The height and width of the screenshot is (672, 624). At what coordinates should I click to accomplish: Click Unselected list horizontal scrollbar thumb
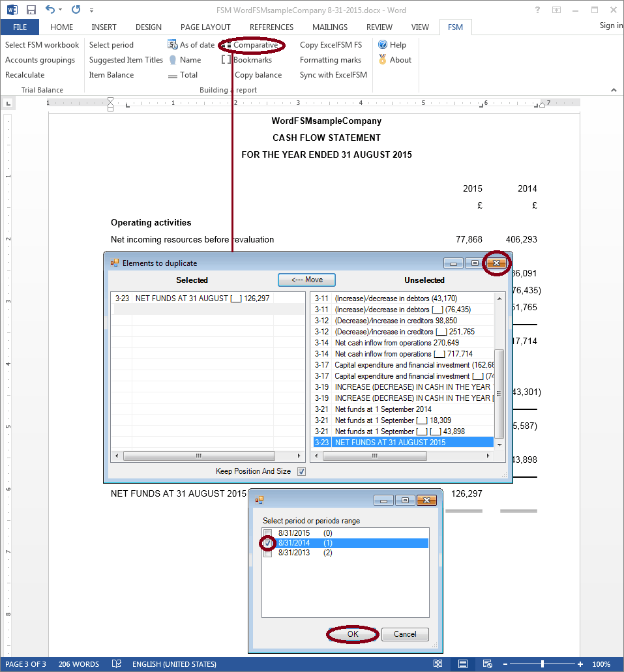click(375, 456)
